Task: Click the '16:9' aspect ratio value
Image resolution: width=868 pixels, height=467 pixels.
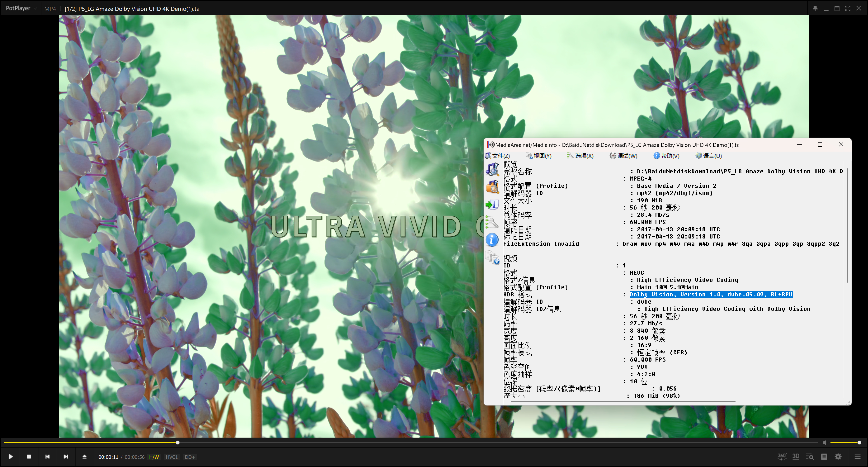Action: tap(644, 345)
